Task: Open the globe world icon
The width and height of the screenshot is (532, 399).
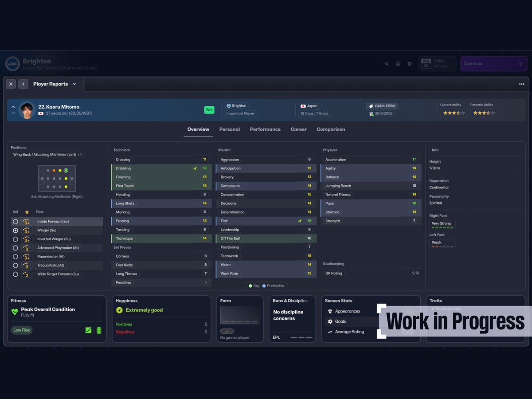Action: [398, 64]
